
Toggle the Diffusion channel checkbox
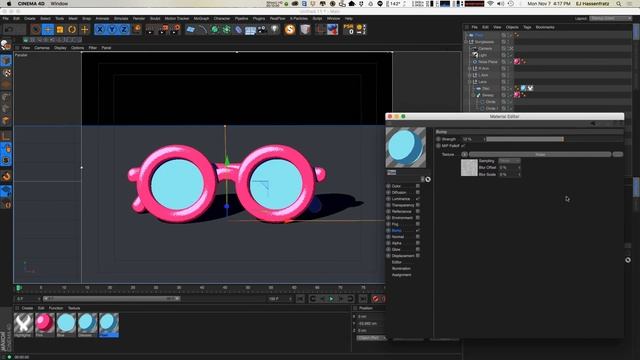(418, 192)
